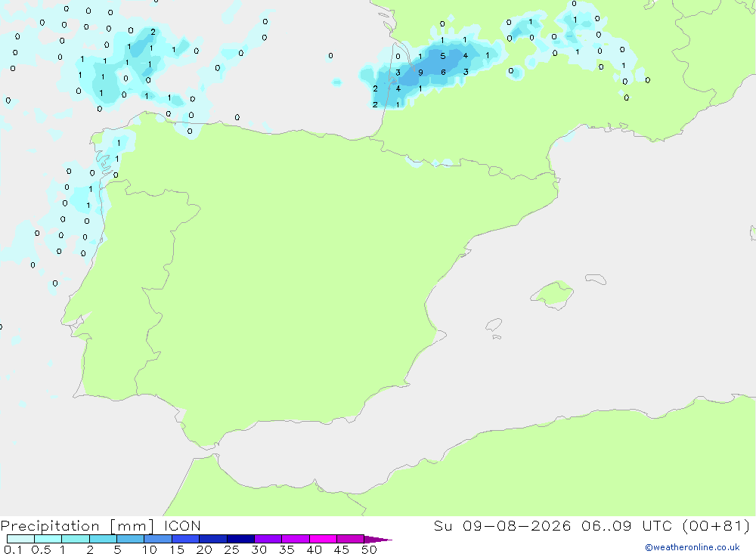Viewport: 756px width, 554px height.
Task: Click the Ibiza island outline
Action: point(494,324)
